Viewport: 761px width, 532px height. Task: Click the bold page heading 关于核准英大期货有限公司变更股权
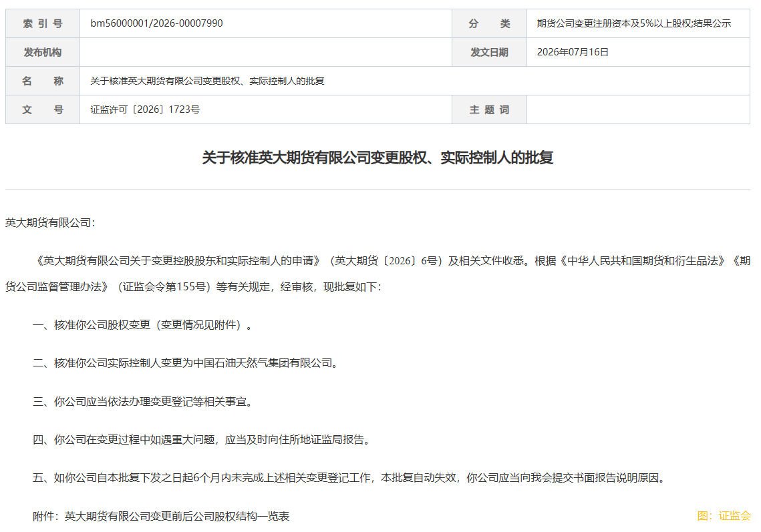[x=377, y=158]
